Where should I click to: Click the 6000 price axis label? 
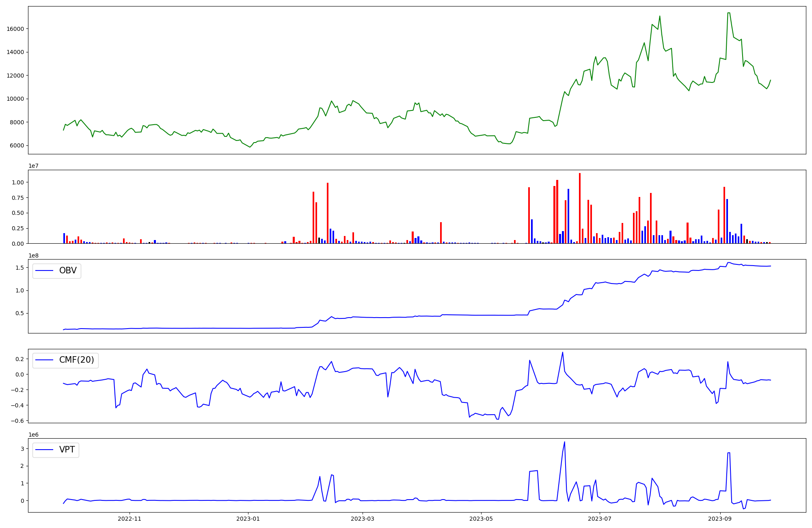tap(17, 146)
